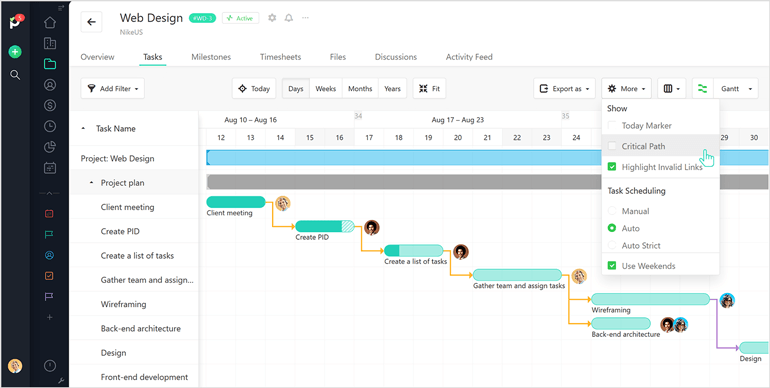This screenshot has height=388, width=770.
Task: Open the Timesheets tab
Action: 280,57
